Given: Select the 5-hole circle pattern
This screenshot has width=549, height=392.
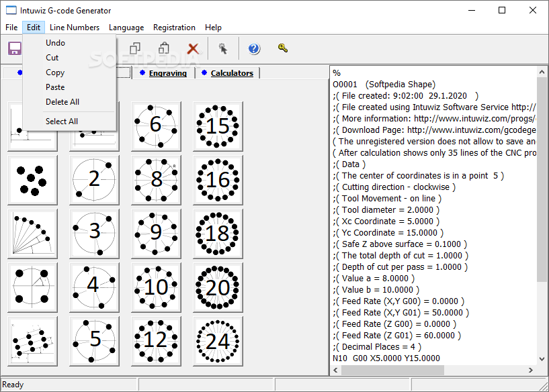Looking at the screenshot, I should (x=94, y=341).
